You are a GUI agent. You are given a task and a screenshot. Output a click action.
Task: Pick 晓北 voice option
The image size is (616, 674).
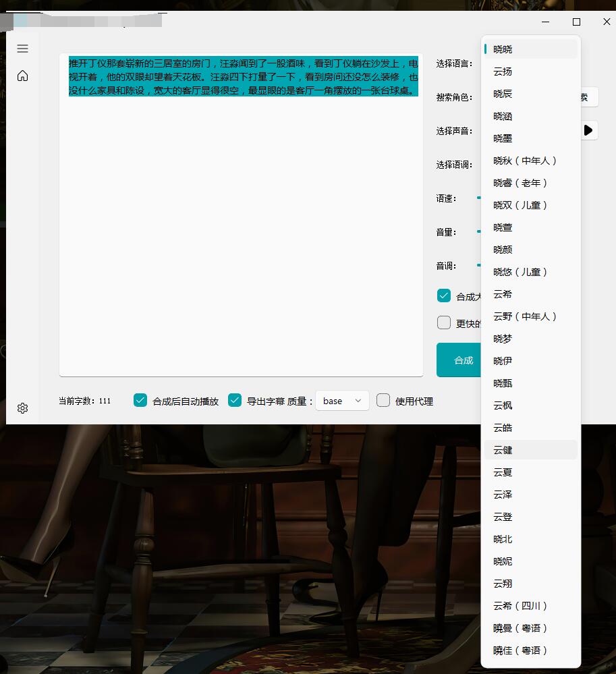[x=531, y=540]
